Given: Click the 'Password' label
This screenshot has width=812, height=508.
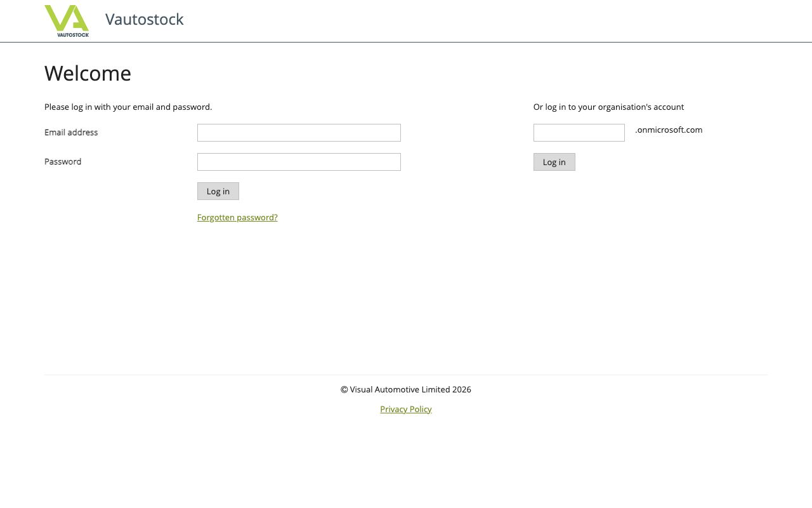Looking at the screenshot, I should [63, 161].
